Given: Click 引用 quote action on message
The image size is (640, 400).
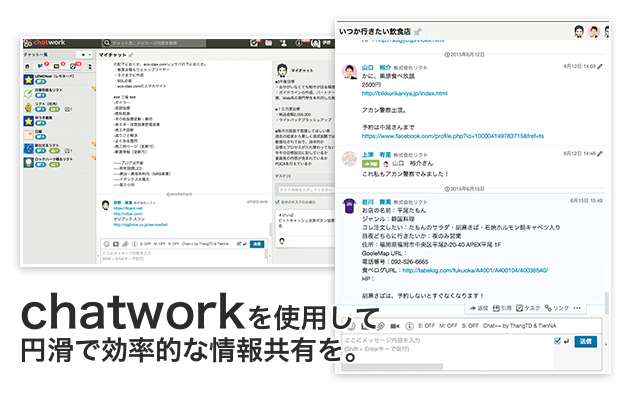Looking at the screenshot, I should click(x=502, y=308).
